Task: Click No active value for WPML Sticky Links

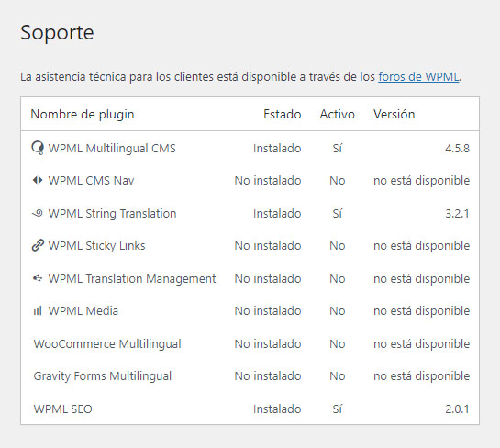Action: coord(338,246)
